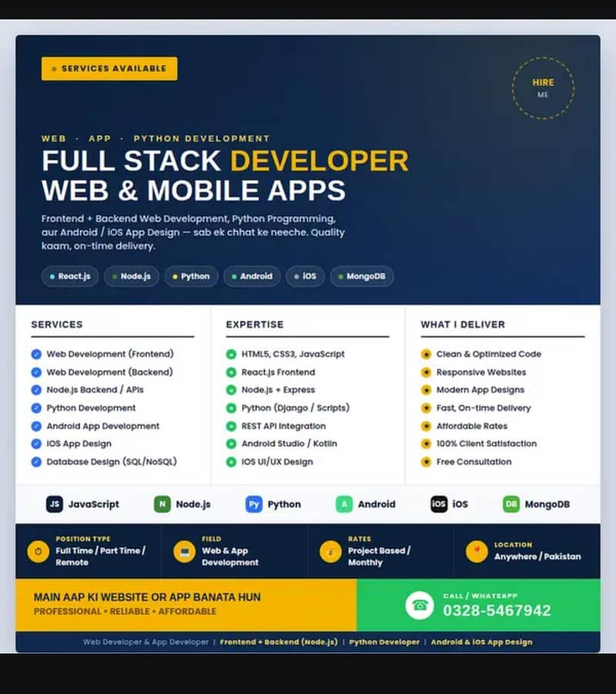Viewport: 616px width, 694px height.
Task: Click the green DB MongoDB icon
Action: [x=511, y=504]
